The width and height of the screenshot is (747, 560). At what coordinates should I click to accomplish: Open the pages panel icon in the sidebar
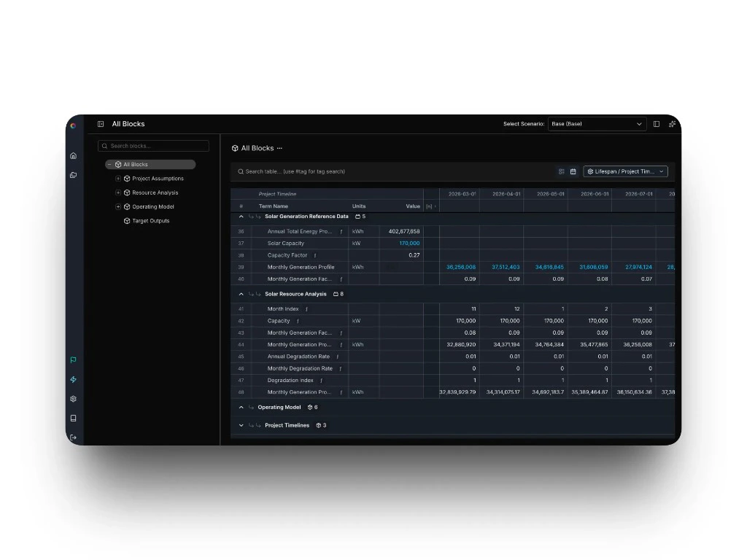(73, 175)
